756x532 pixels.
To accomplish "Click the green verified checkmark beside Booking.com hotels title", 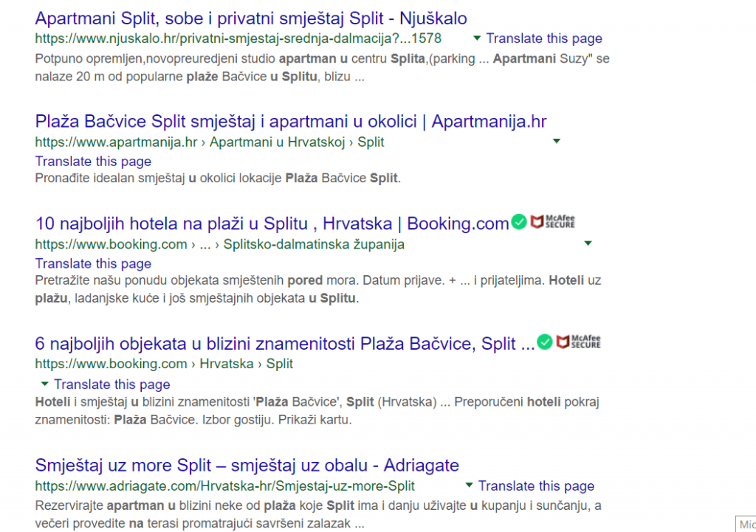I will pyautogui.click(x=519, y=222).
